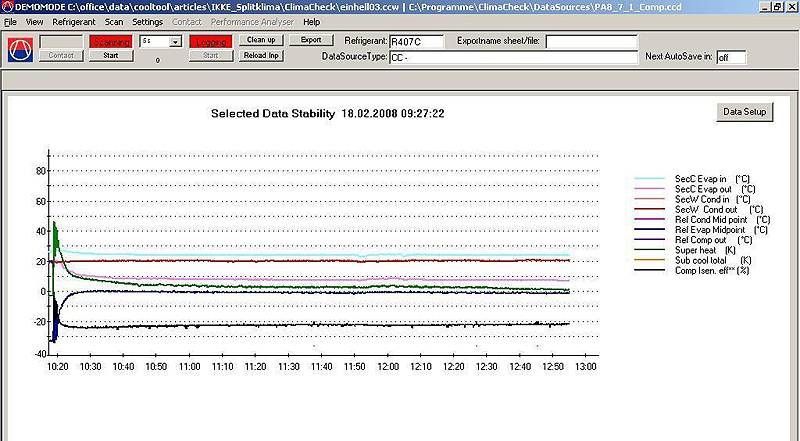Viewport: 800px width, 441px height.
Task: Click the ClimaCheck logo icon
Action: point(21,49)
